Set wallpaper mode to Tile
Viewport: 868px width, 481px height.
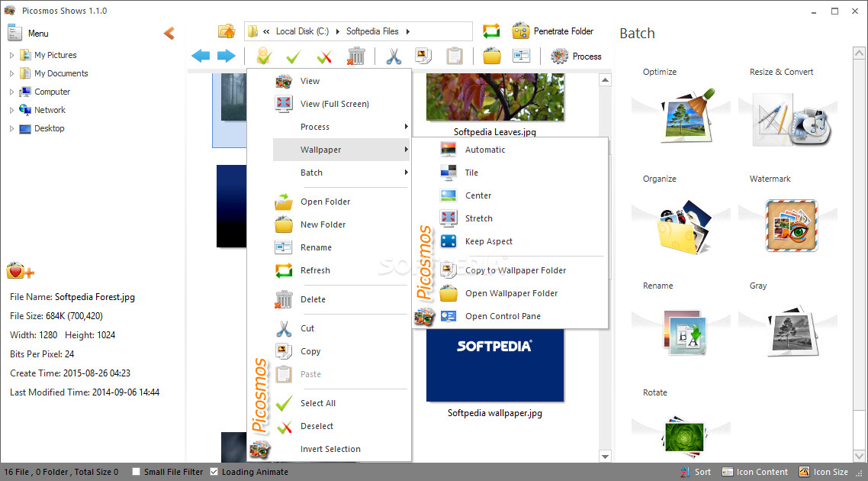point(522,173)
